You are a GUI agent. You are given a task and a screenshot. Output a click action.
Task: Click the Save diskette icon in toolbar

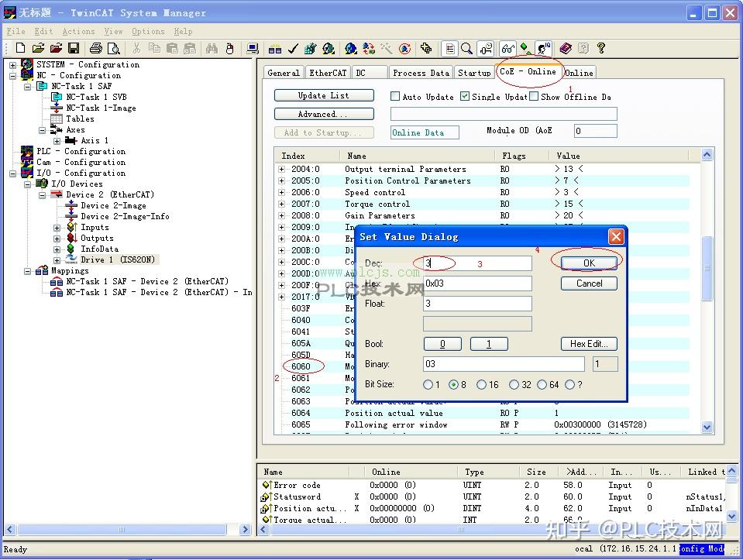(74, 49)
